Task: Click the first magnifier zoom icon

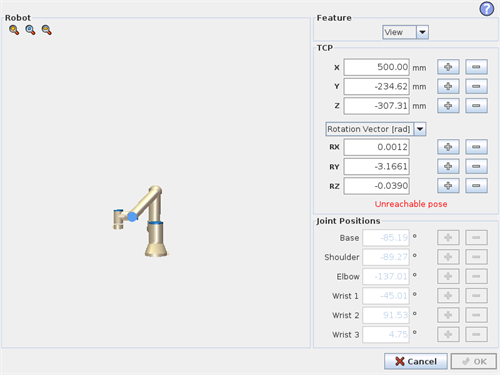Action: click(x=14, y=30)
